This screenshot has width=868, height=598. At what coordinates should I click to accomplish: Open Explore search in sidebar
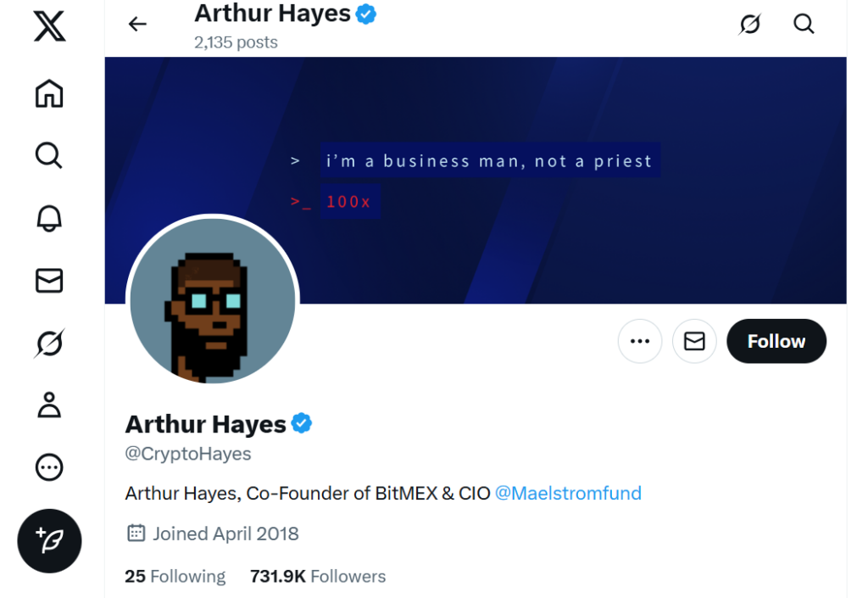coord(49,155)
